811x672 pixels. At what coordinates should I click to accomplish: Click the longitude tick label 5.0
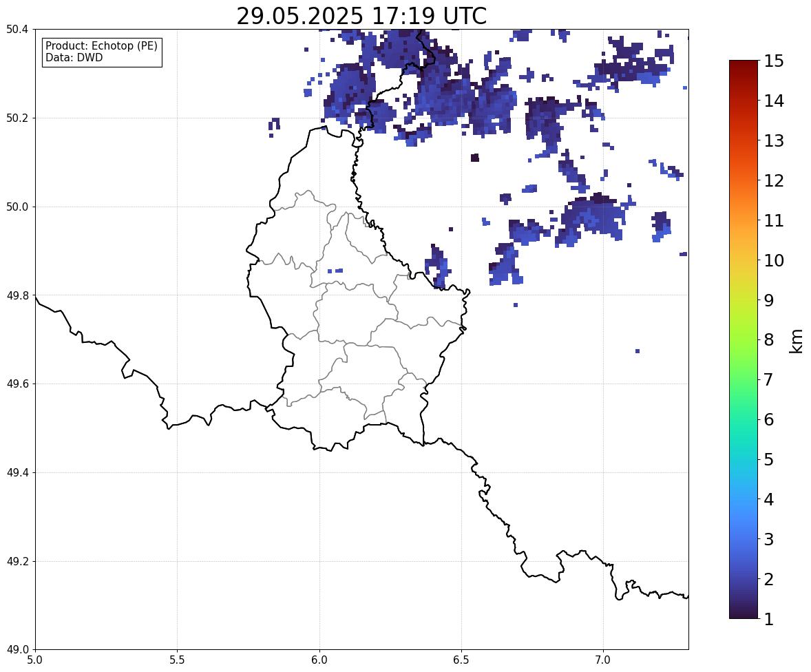click(35, 660)
